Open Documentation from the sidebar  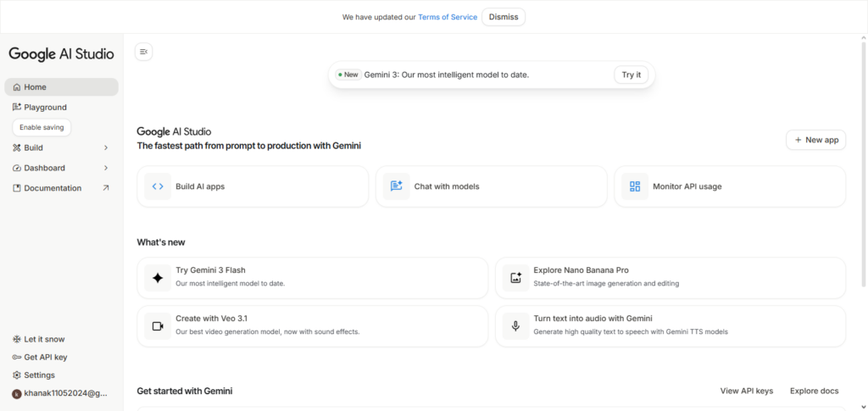coord(61,188)
